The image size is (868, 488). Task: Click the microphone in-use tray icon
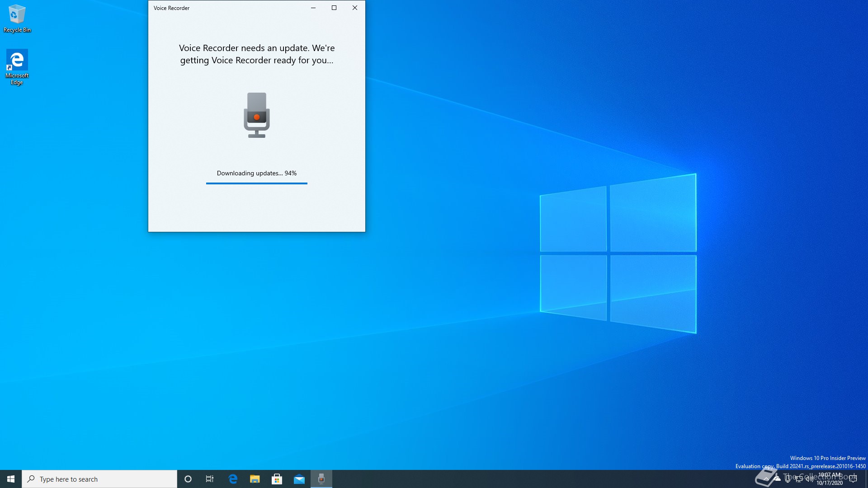[x=788, y=479]
